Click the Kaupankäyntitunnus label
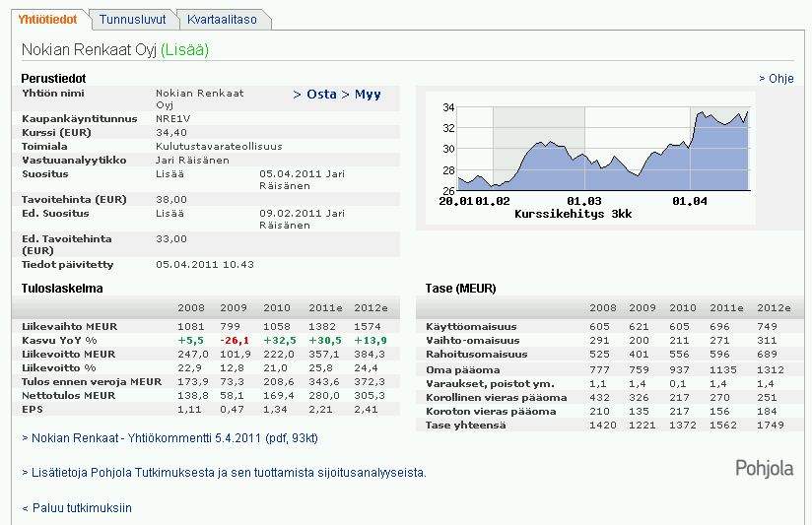 (79, 119)
